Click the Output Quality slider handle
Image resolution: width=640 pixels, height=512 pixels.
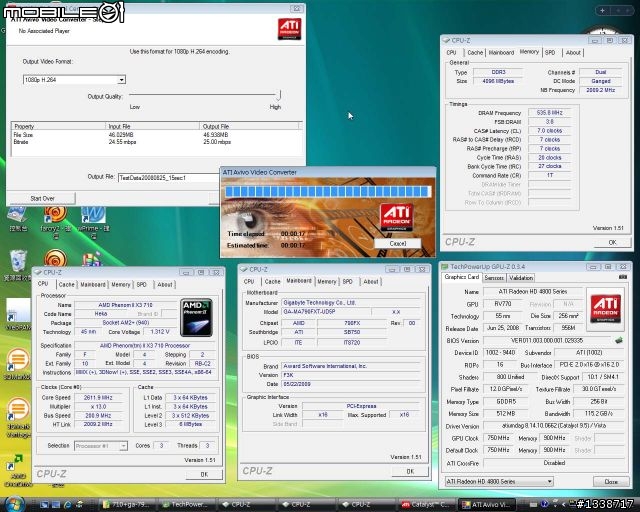[x=279, y=96]
